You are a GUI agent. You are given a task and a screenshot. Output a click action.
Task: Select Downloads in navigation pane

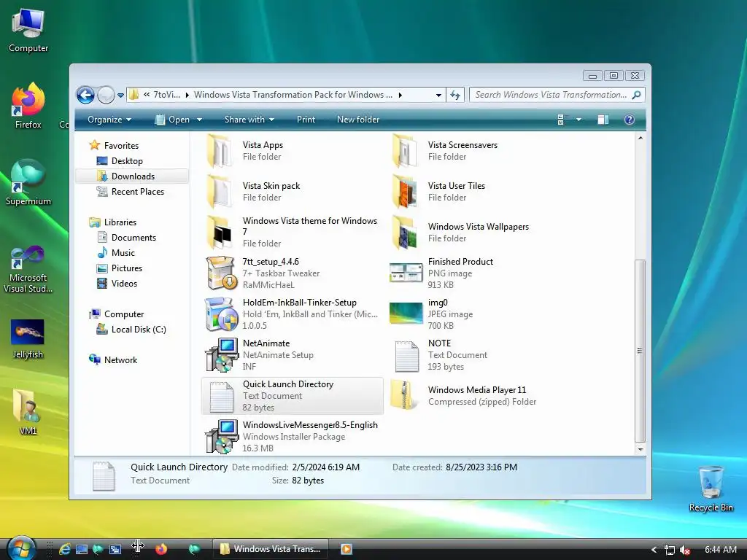pos(133,176)
